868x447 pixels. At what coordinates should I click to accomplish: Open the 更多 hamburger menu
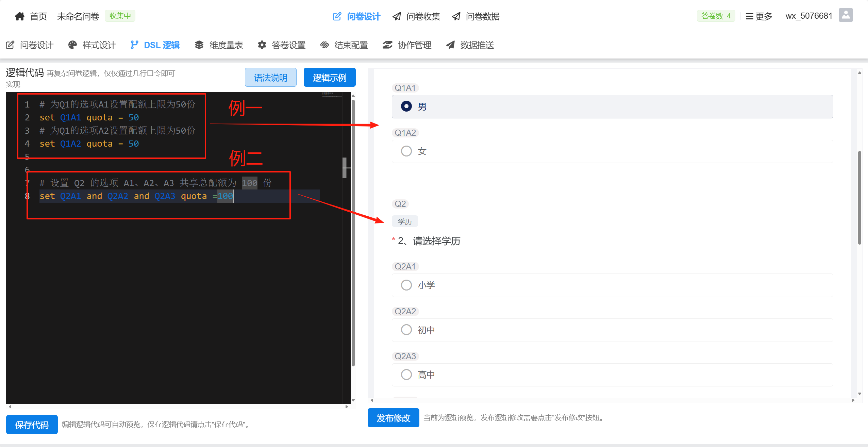[x=758, y=16]
